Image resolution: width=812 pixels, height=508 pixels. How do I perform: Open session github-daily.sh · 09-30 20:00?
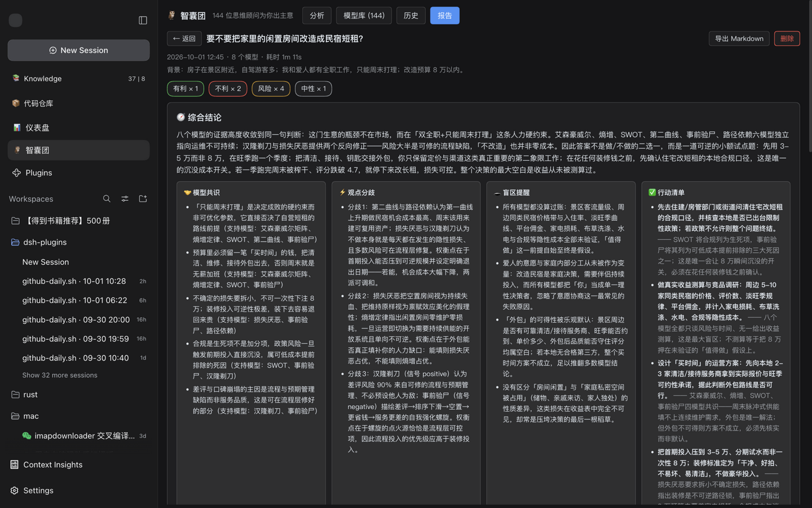(78, 319)
